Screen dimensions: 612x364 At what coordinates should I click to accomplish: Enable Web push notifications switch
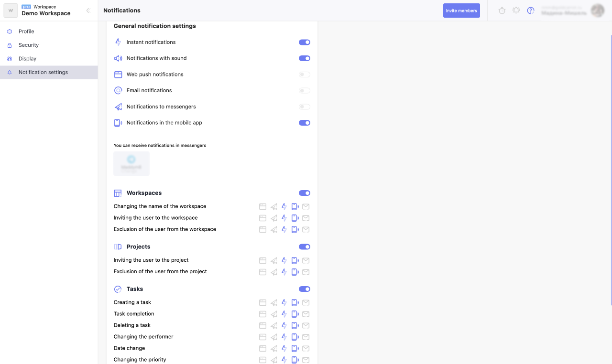(305, 75)
